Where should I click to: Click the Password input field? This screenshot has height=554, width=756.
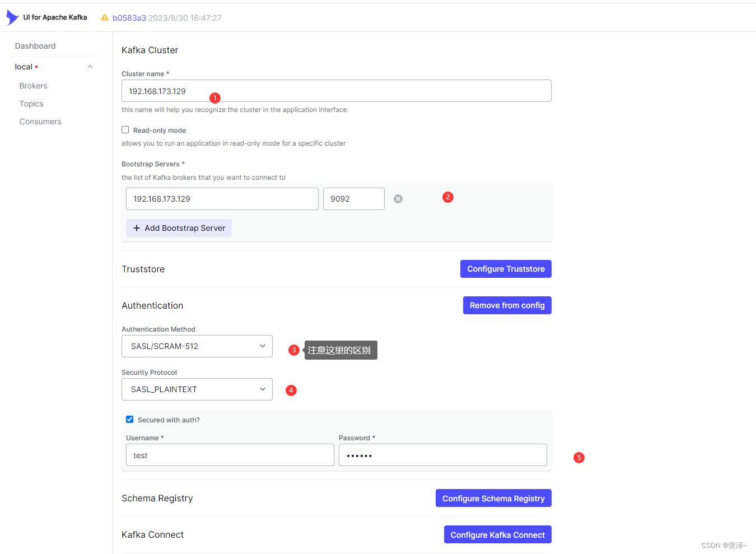click(x=443, y=455)
